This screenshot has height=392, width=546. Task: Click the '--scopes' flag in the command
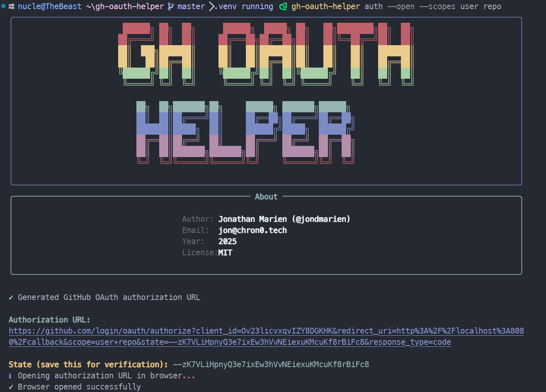(437, 7)
